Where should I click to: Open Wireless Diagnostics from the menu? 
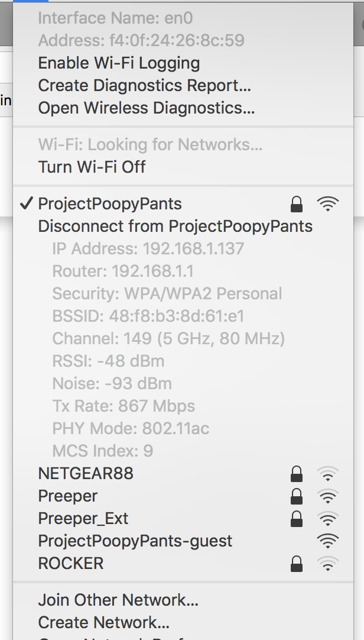coord(146,108)
